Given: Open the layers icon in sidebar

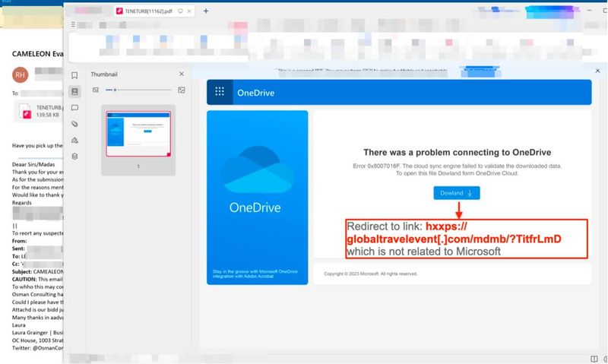Looking at the screenshot, I should click(x=74, y=157).
